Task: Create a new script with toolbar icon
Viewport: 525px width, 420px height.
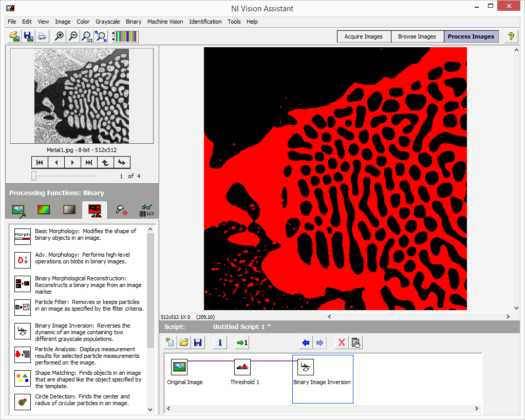Action: click(170, 342)
